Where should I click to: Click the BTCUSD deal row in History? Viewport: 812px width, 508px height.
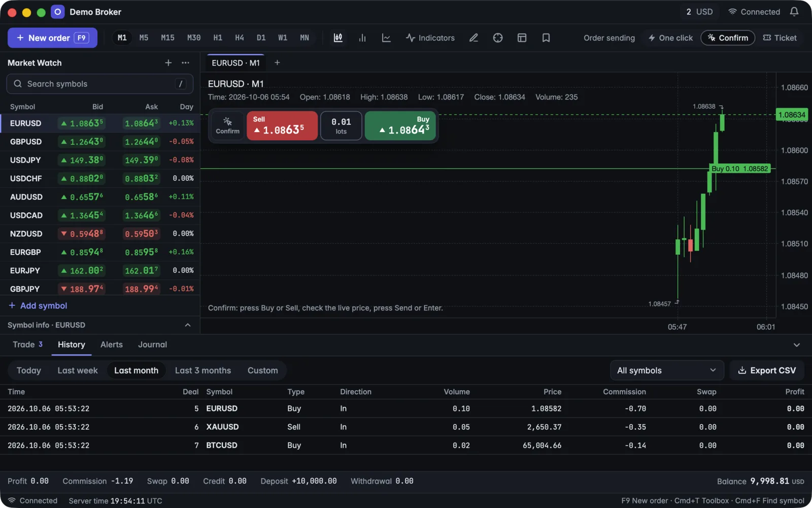[x=406, y=446]
